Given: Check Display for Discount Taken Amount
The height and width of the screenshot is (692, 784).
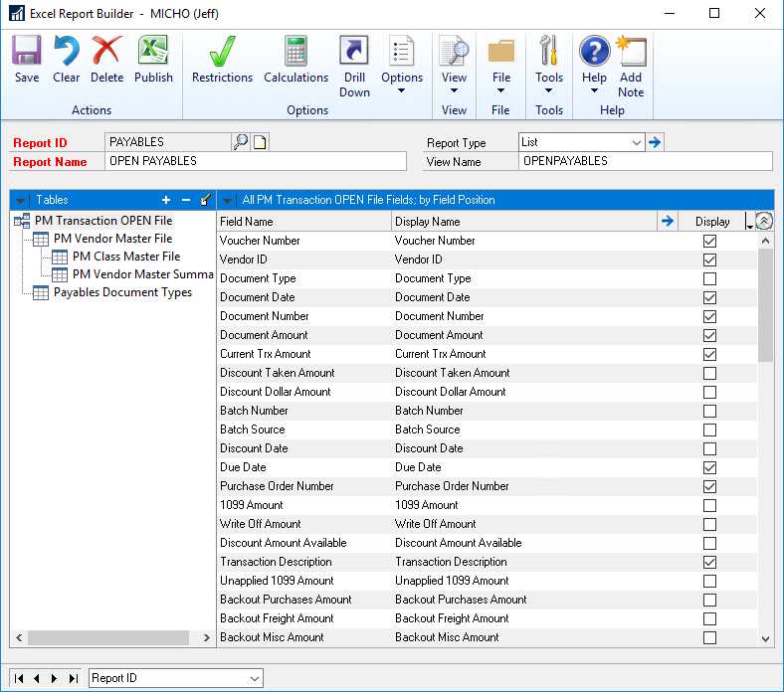Looking at the screenshot, I should click(x=709, y=373).
